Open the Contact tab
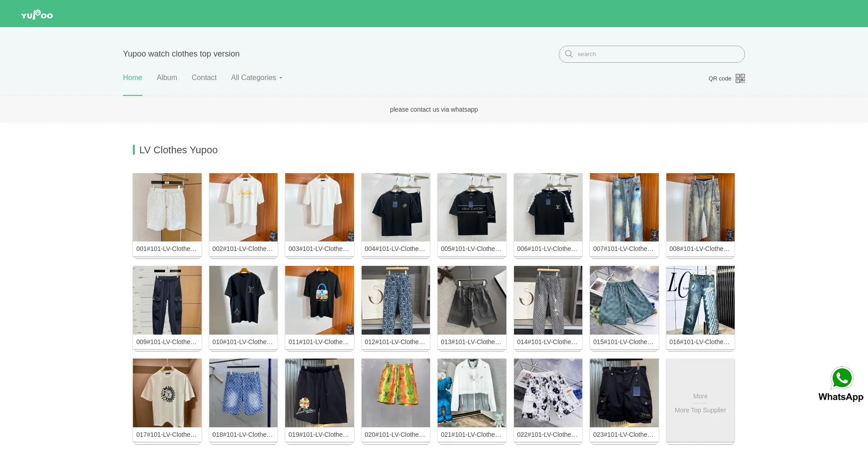This screenshot has height=449, width=868. pos(204,78)
